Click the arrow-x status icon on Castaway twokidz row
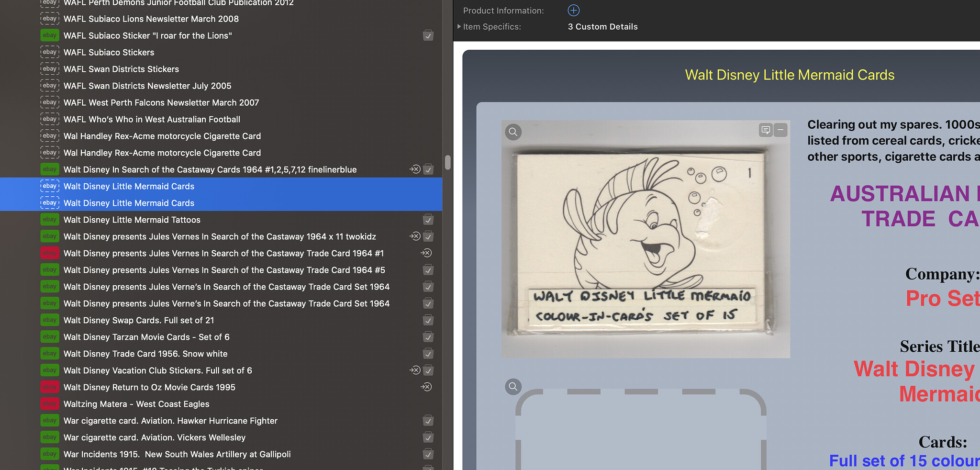980x470 pixels. tap(415, 236)
